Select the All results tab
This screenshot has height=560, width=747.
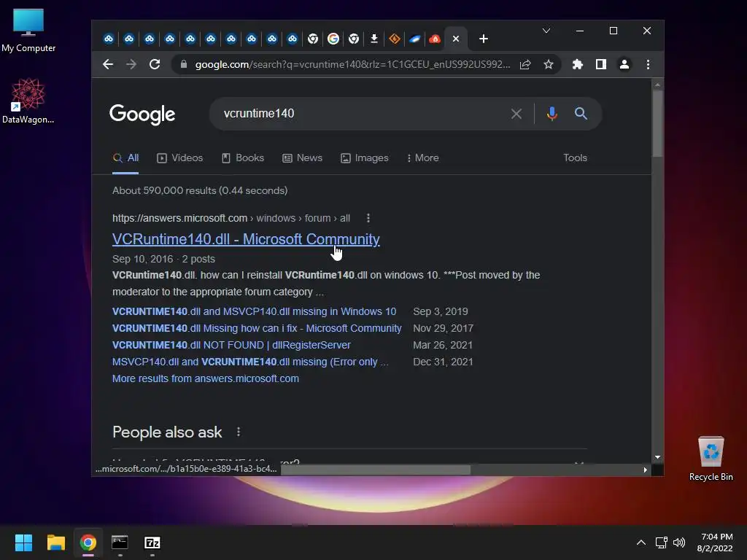[125, 158]
